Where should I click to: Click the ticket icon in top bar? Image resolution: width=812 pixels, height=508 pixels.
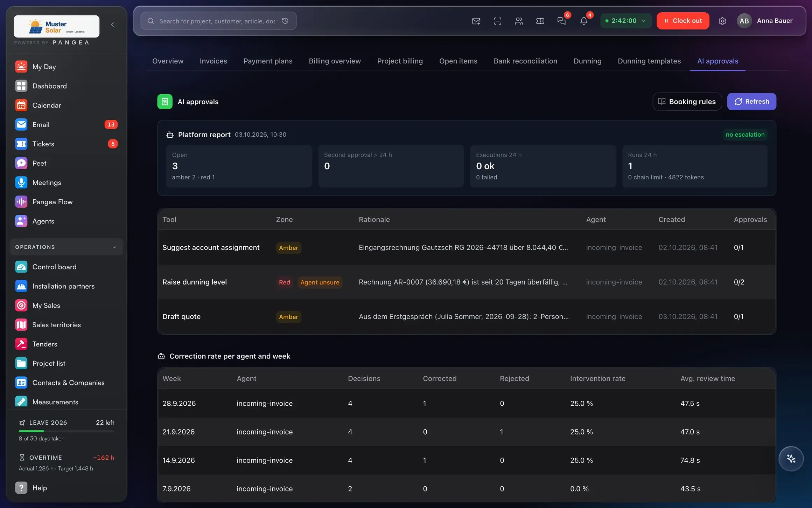click(x=540, y=21)
